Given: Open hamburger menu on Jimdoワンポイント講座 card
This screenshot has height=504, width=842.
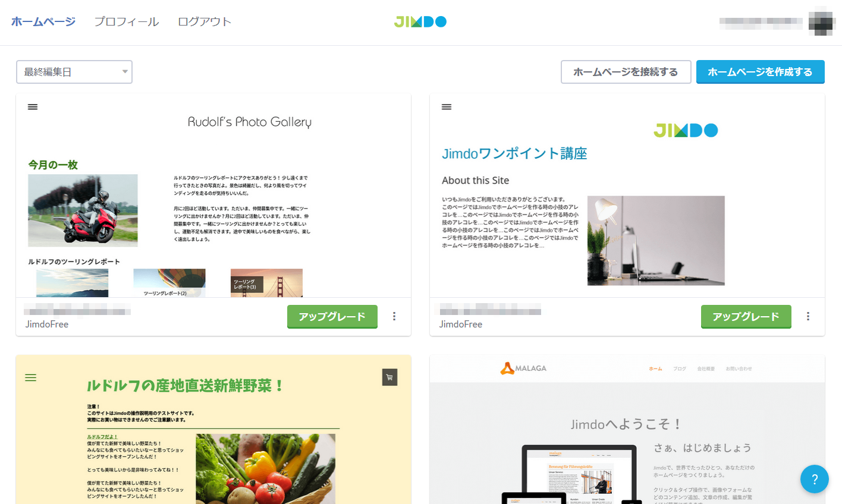Looking at the screenshot, I should [x=447, y=107].
